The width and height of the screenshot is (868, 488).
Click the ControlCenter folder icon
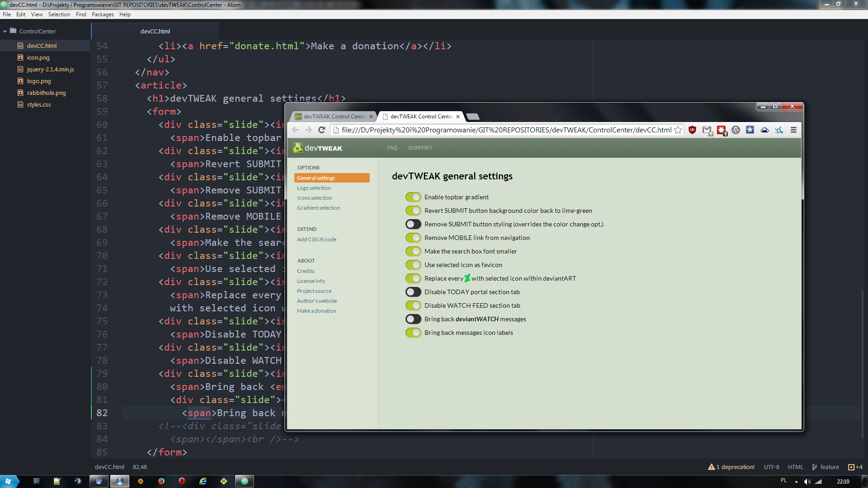pyautogui.click(x=13, y=31)
